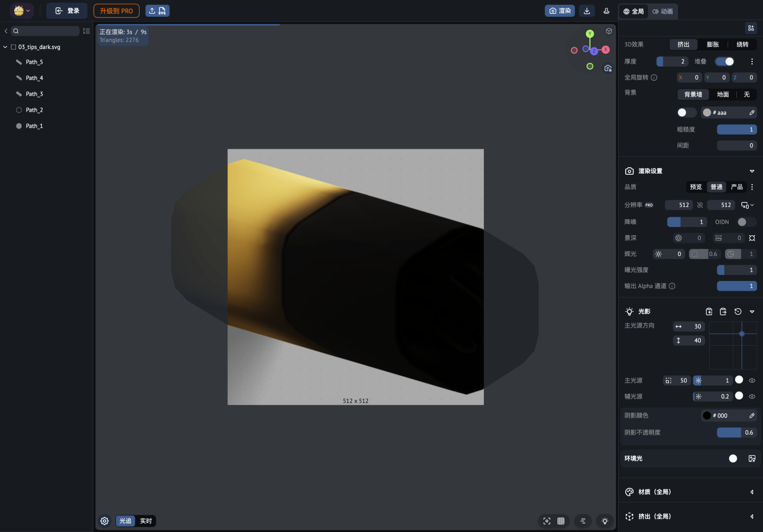Click the layer search input field
The height and width of the screenshot is (532, 763).
click(46, 31)
